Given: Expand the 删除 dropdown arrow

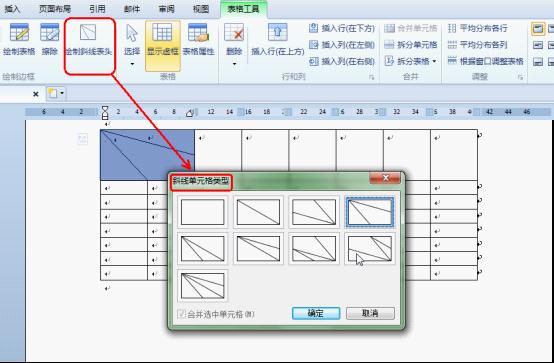Looking at the screenshot, I should [234, 64].
